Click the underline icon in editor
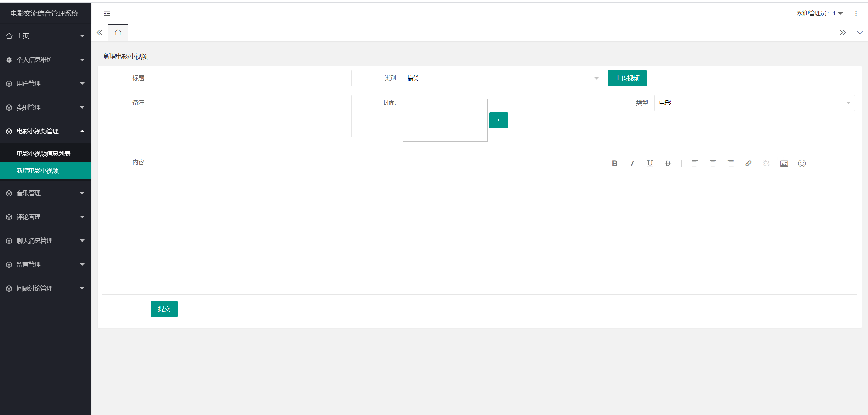This screenshot has height=415, width=868. tap(650, 164)
